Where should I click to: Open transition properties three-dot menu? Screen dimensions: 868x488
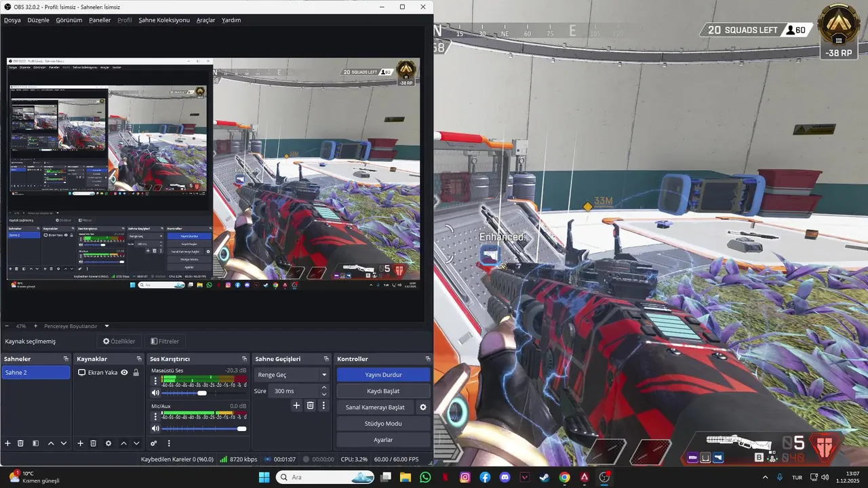tap(324, 405)
